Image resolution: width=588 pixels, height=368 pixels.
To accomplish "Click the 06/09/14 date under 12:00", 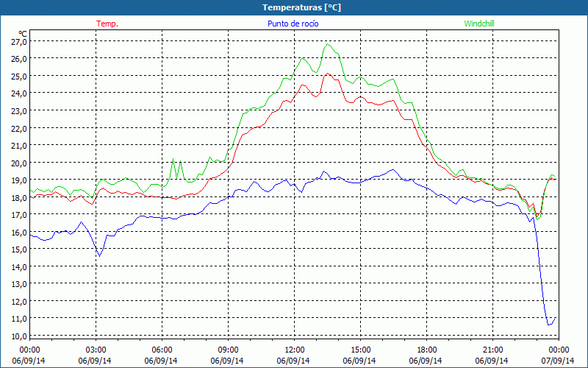I will pyautogui.click(x=293, y=361).
